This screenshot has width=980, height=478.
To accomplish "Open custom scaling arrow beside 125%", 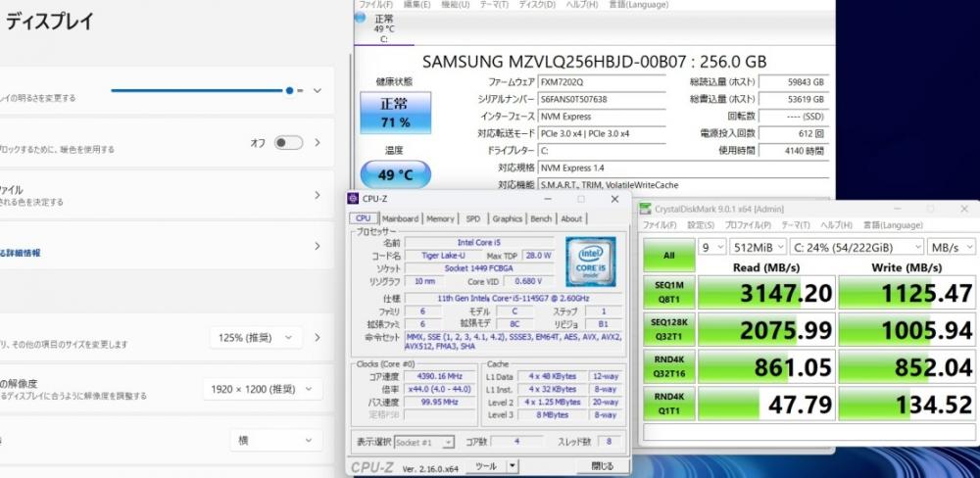I will tap(318, 337).
